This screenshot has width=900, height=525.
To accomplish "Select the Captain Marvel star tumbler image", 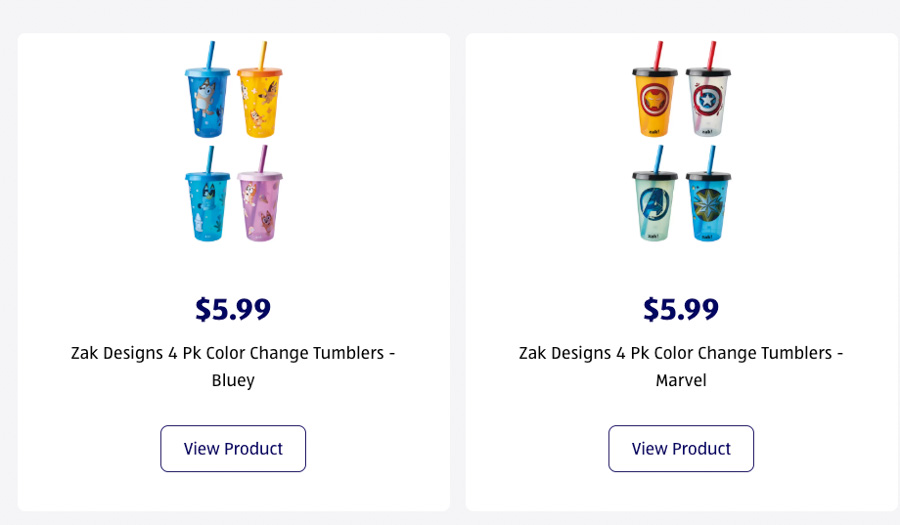I will 708,207.
